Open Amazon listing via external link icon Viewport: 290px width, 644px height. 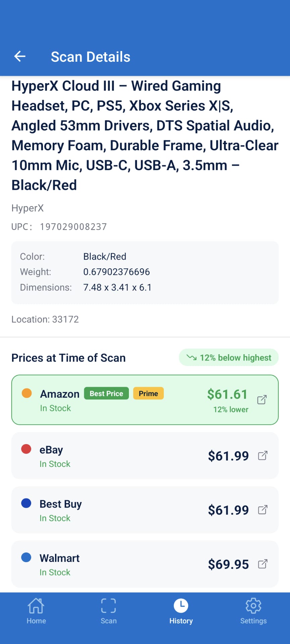tap(262, 400)
